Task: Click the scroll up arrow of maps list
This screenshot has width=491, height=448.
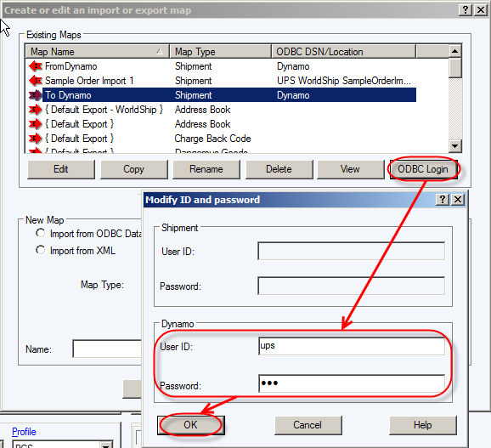Action: click(454, 51)
